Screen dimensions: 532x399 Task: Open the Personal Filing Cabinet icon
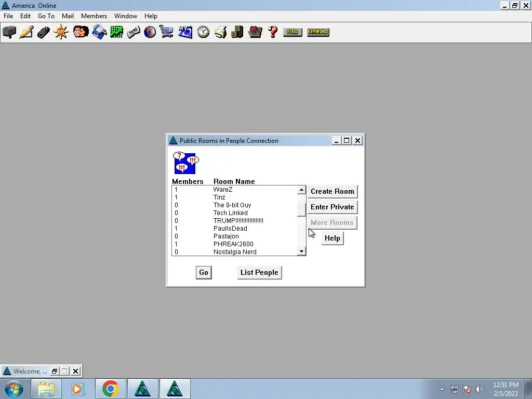pos(237,32)
